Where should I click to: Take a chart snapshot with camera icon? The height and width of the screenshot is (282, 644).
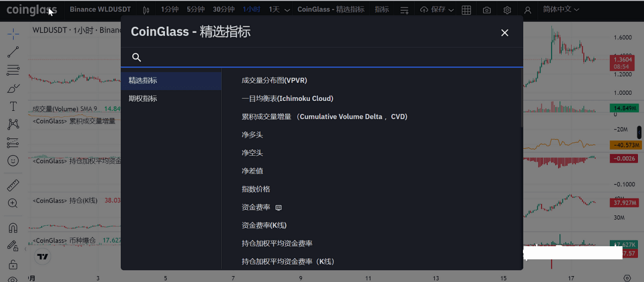coord(487,10)
